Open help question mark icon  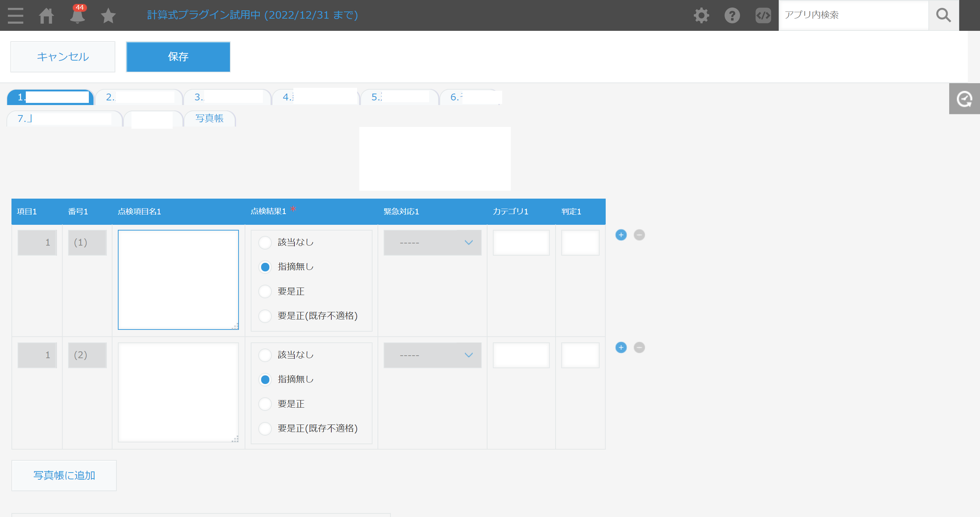[732, 16]
